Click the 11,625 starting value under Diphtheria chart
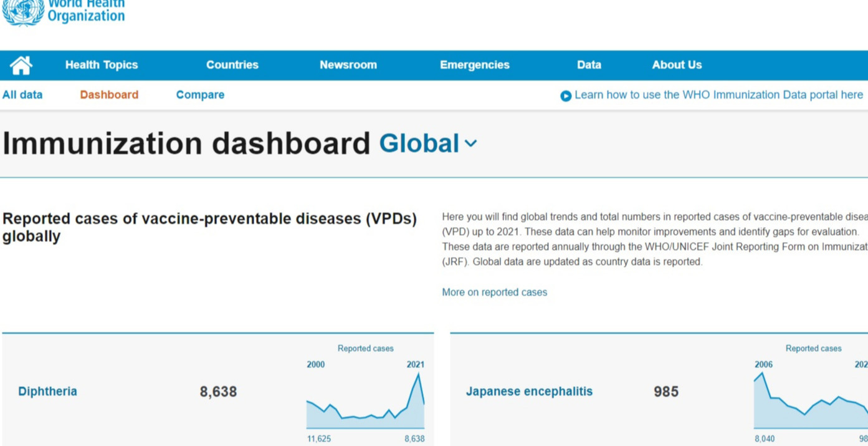 click(319, 439)
